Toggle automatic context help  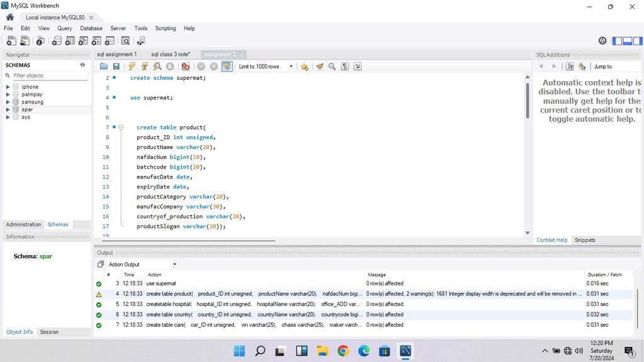tap(582, 67)
